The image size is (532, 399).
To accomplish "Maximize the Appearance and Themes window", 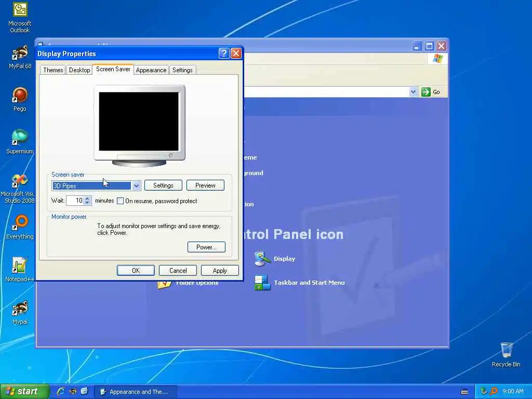I will [429, 46].
